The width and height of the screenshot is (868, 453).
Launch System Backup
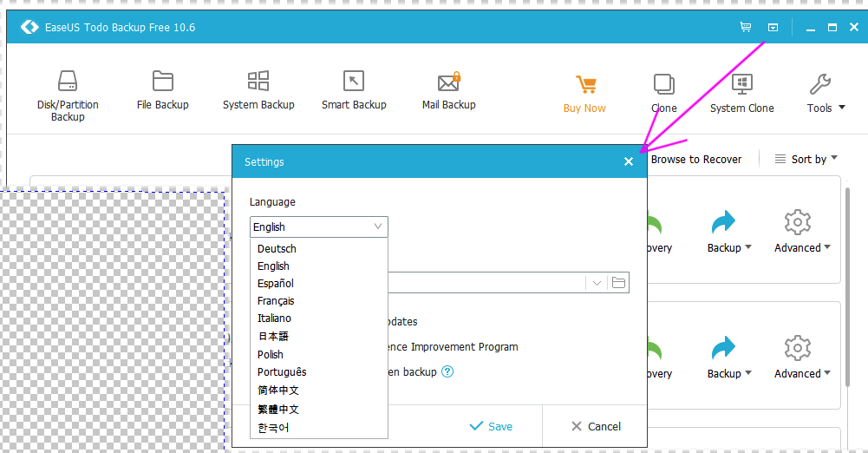258,89
